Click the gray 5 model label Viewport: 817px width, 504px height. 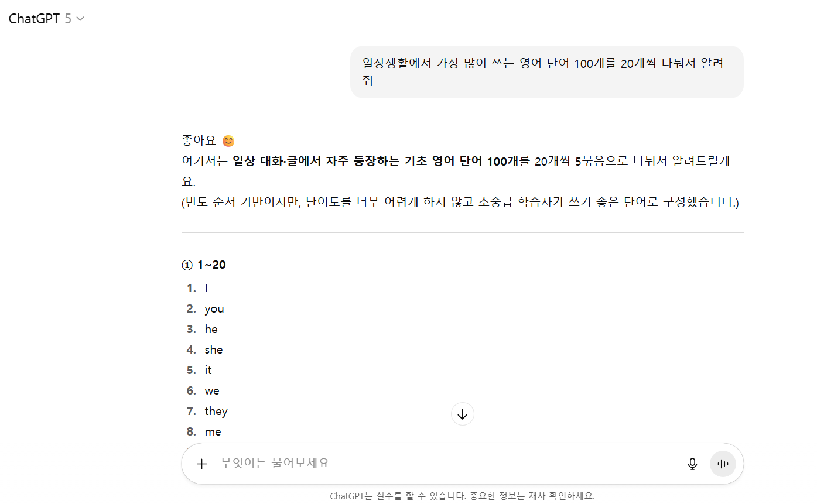click(x=70, y=18)
